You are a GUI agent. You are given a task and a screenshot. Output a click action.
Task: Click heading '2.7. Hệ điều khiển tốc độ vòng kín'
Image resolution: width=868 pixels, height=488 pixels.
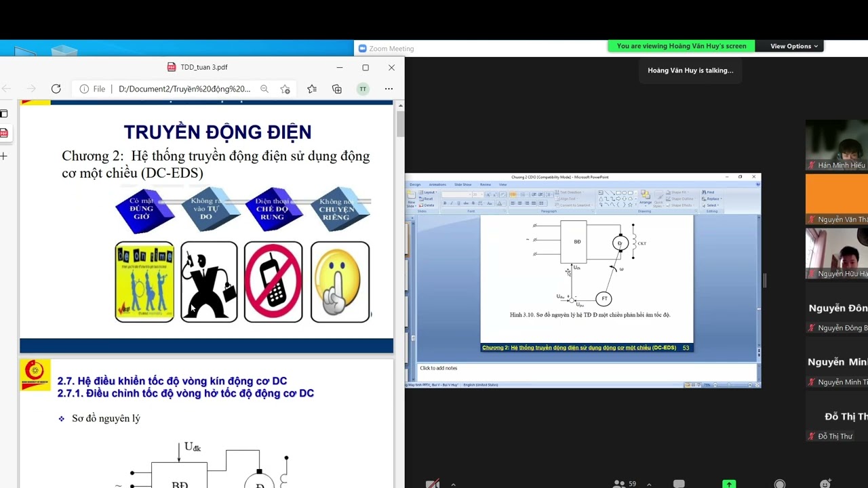pyautogui.click(x=172, y=381)
